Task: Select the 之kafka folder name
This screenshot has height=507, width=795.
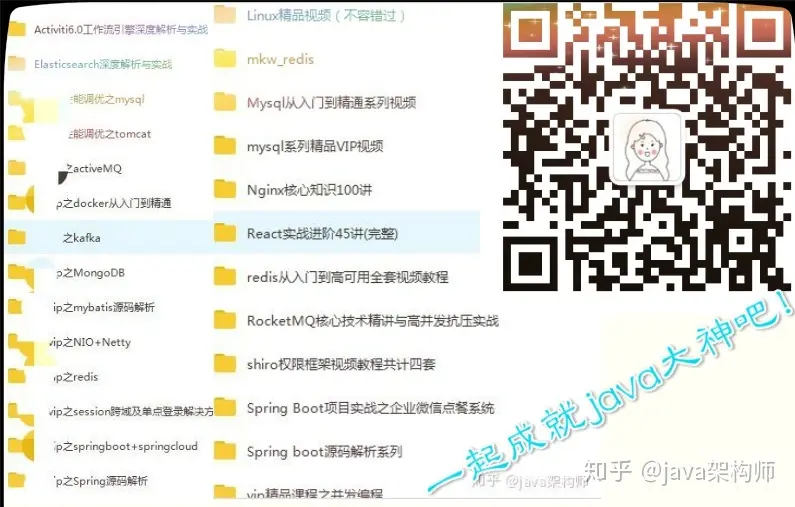Action: [82, 238]
